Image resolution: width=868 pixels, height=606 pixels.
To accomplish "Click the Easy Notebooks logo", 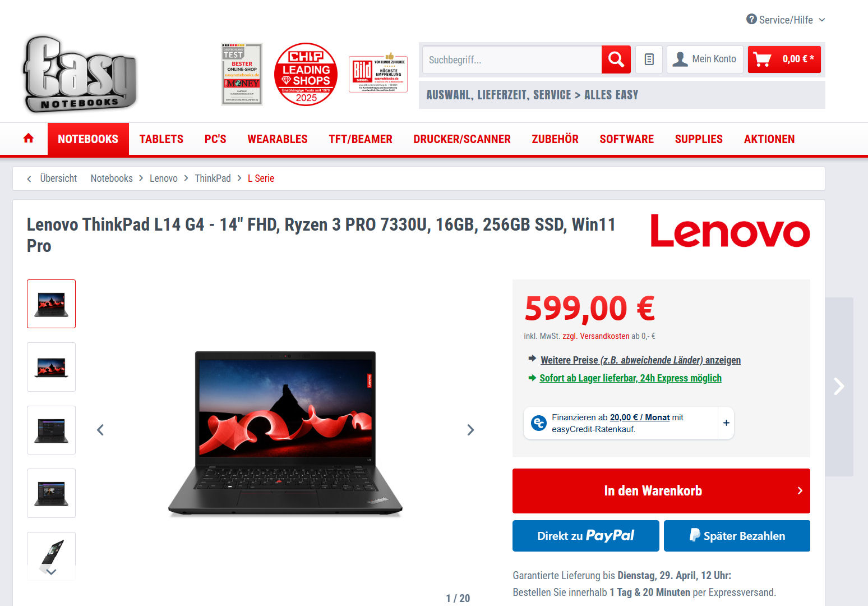I will click(x=80, y=74).
